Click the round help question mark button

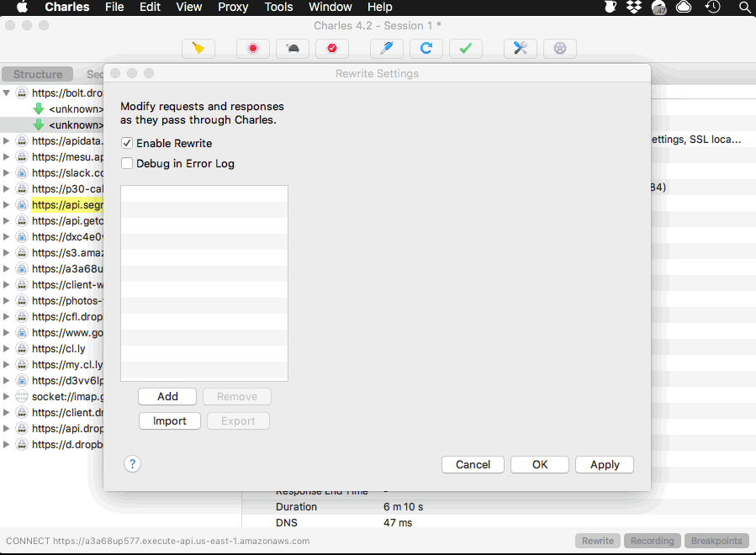(132, 463)
